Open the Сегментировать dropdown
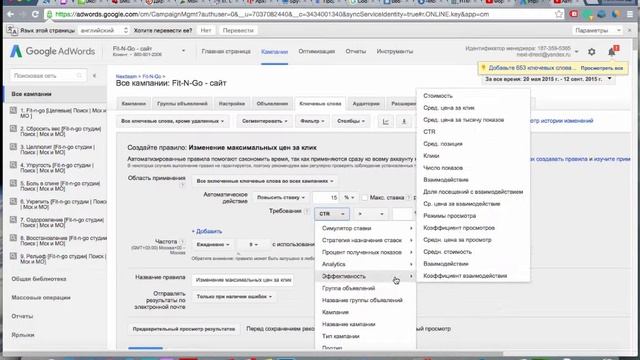Viewport: 640px width, 360px height. pos(264,121)
